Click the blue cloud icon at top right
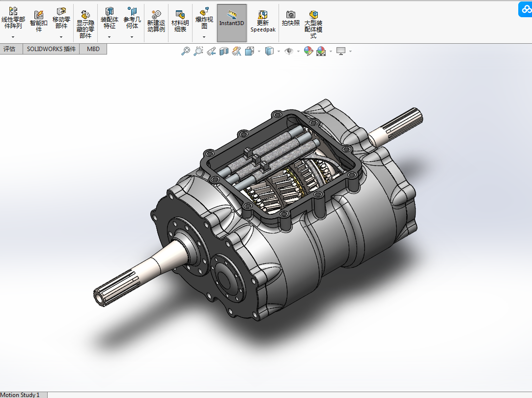Viewport: 532px width, 398px height. tap(525, 9)
